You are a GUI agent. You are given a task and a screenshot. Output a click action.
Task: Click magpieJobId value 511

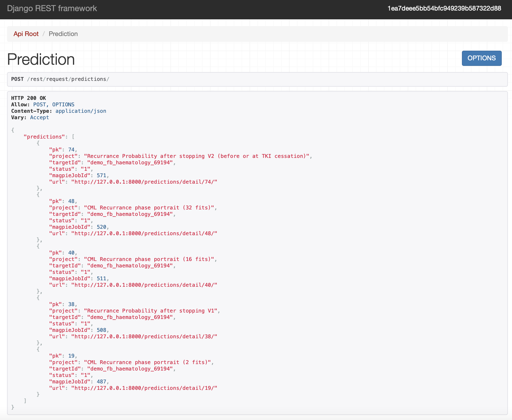click(x=102, y=279)
